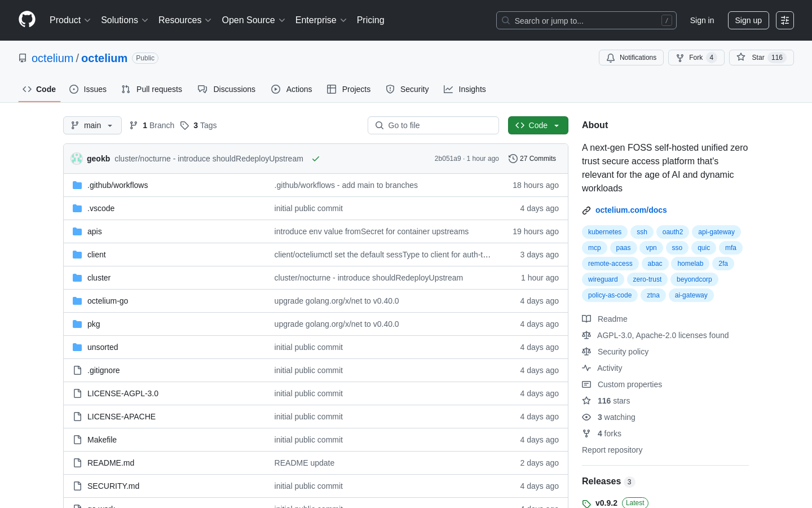812x508 pixels.
Task: Fork the octelium repository
Action: [x=696, y=58]
